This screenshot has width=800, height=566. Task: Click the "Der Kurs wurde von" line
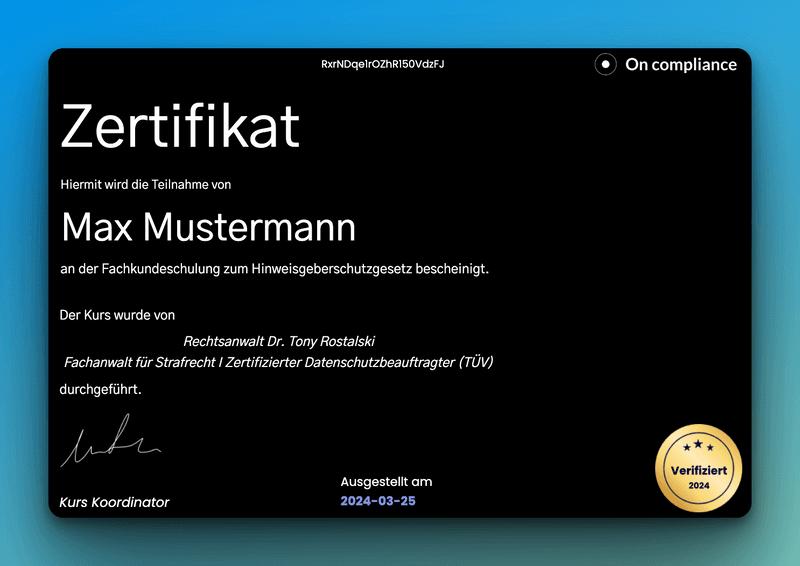(117, 315)
